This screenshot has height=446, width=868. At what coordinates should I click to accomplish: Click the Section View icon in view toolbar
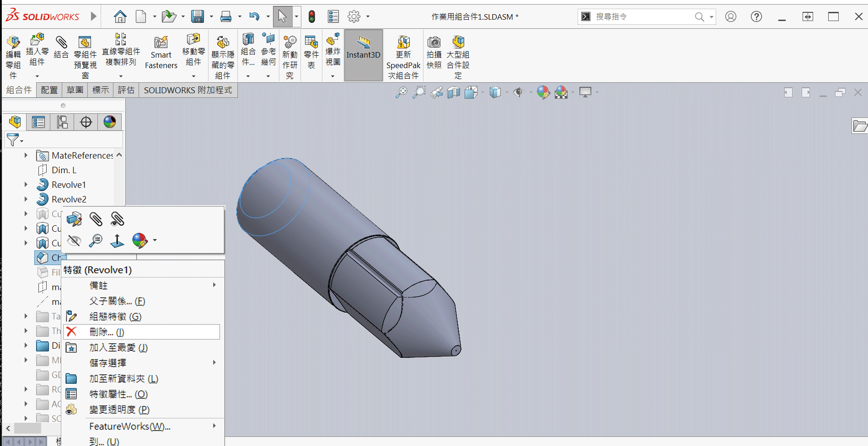click(454, 93)
